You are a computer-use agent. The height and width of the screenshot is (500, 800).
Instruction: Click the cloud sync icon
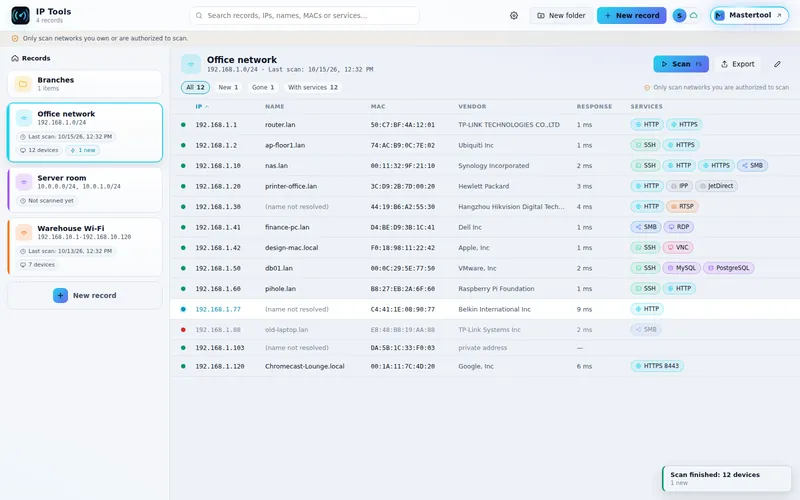coord(693,15)
